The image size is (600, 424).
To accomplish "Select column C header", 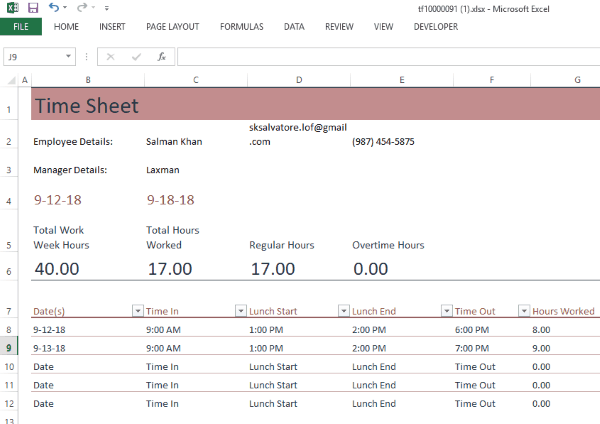I will click(x=195, y=80).
